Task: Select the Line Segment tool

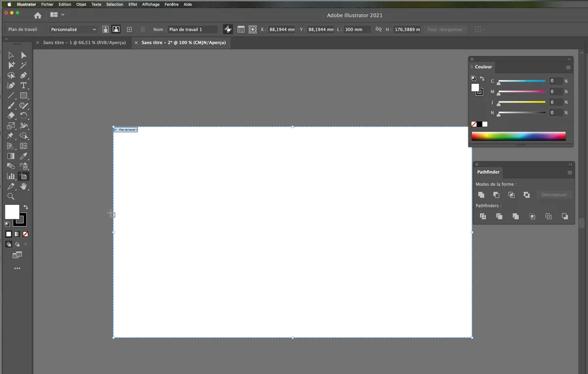Action: point(11,96)
